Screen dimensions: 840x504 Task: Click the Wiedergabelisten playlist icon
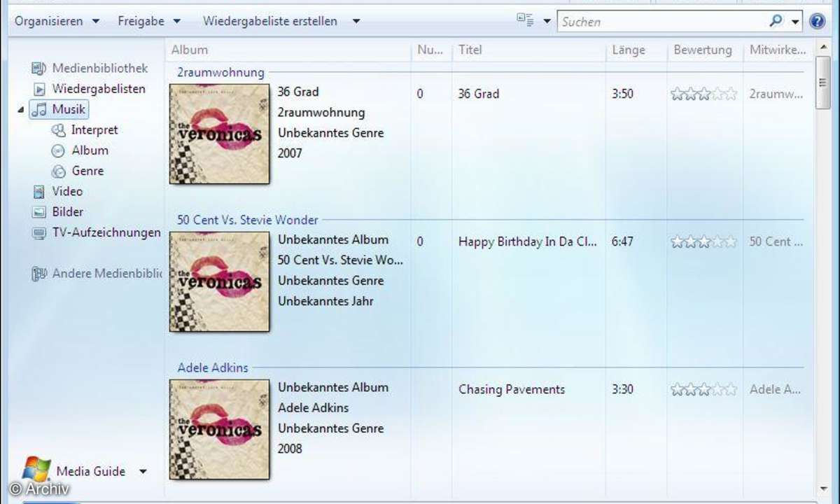[40, 90]
